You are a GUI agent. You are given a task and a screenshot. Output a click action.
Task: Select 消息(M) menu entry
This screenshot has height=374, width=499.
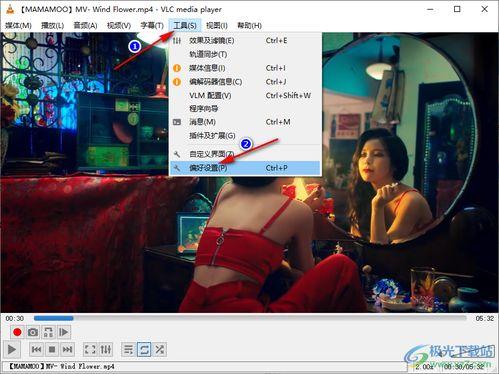pyautogui.click(x=245, y=122)
